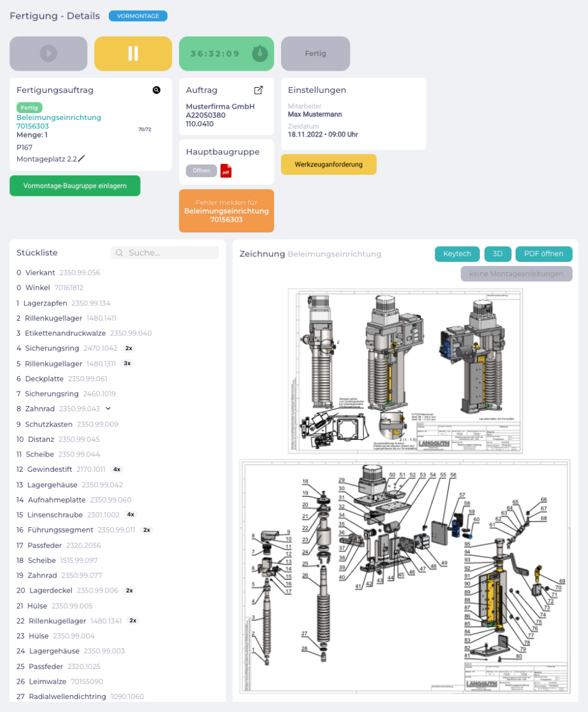Image resolution: width=588 pixels, height=712 pixels.
Task: Click PDF öffnen for the drawing
Action: tap(543, 254)
